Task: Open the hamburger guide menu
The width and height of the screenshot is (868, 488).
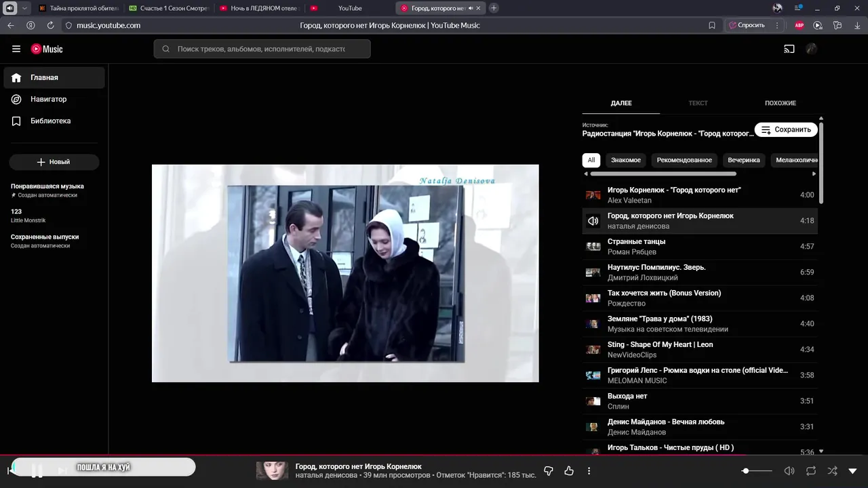Action: (x=16, y=49)
